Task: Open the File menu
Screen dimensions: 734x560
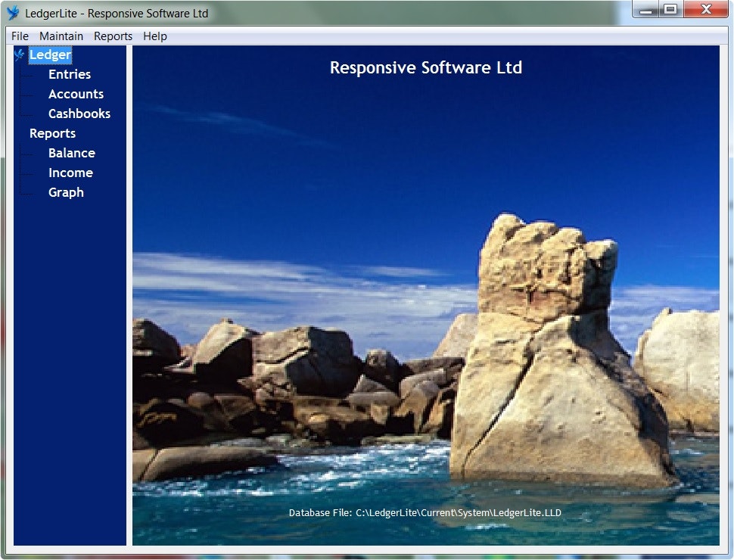Action: click(x=19, y=36)
